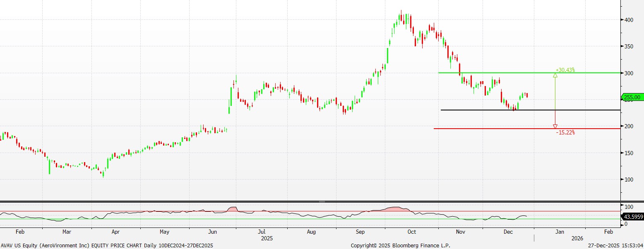Click the 400 price axis label

point(629,20)
